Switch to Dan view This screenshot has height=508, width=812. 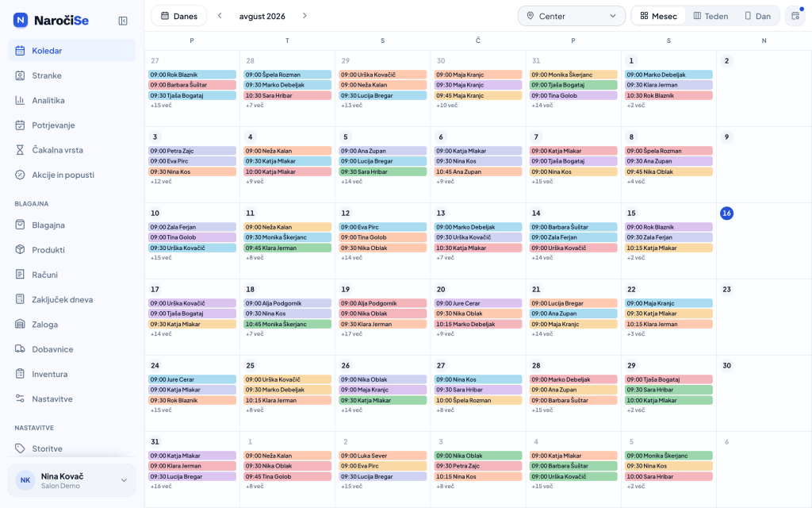[757, 16]
